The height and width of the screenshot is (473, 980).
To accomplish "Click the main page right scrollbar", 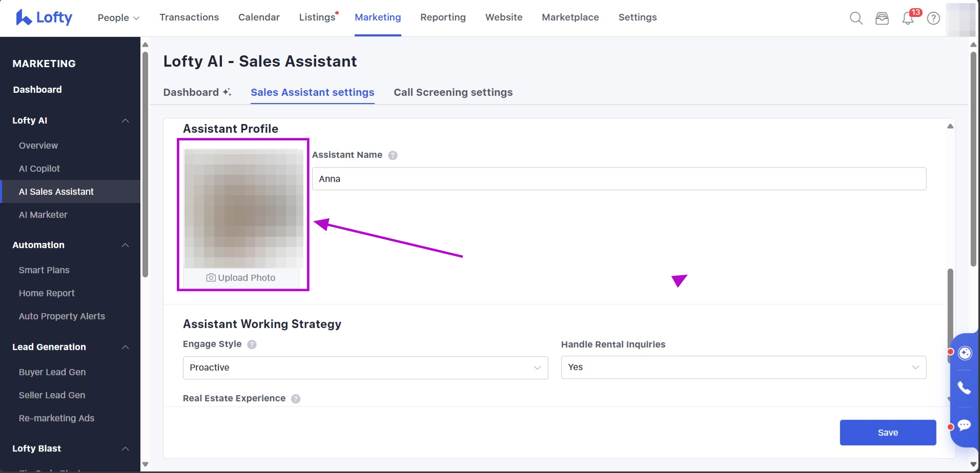I will click(x=973, y=159).
